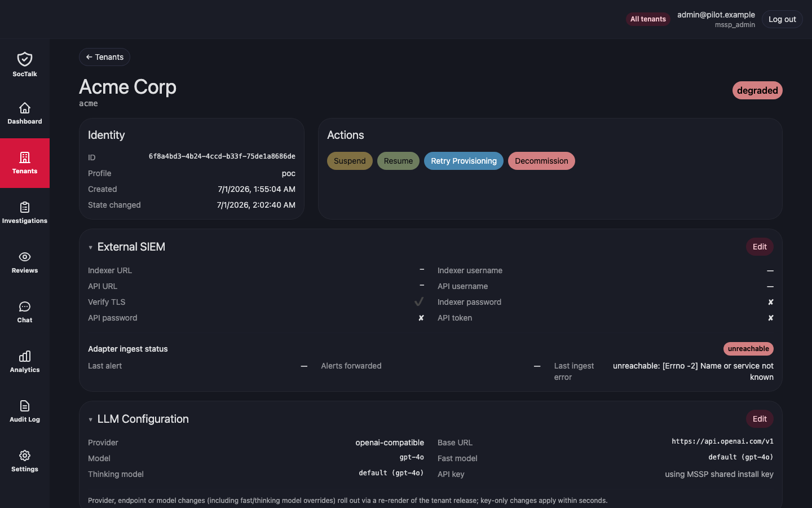Log out of the admin account
The height and width of the screenshot is (508, 812).
point(782,19)
